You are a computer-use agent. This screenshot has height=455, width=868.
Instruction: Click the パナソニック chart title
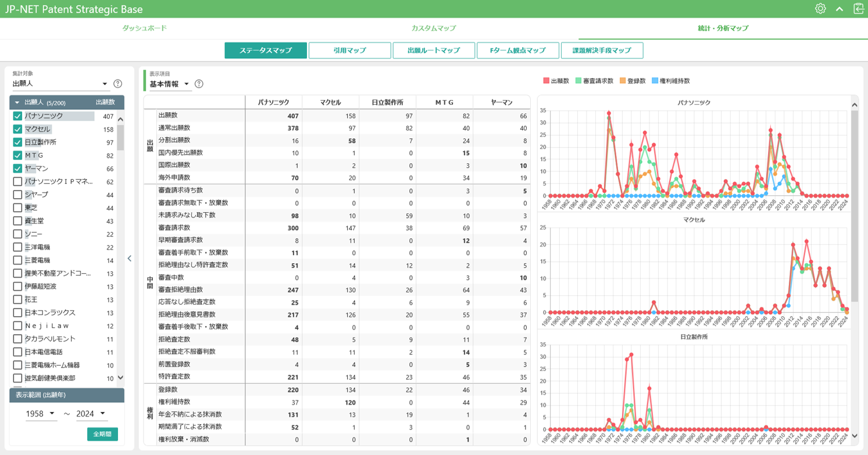(694, 102)
